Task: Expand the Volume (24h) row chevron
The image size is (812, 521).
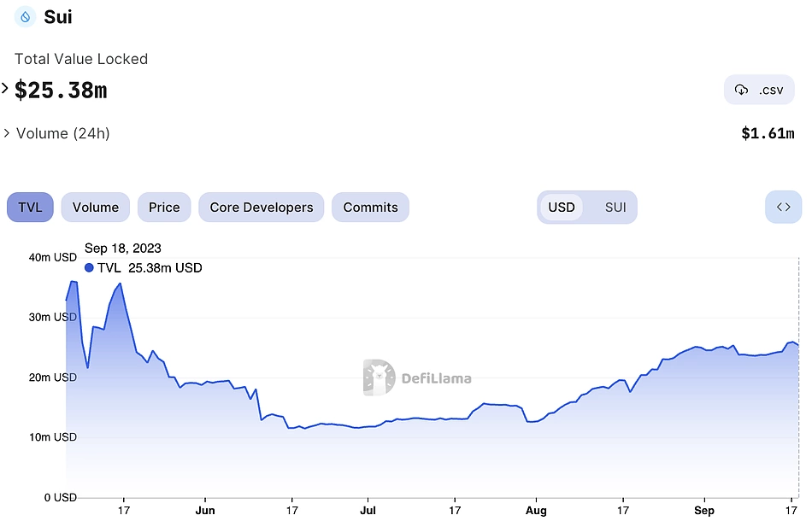Action: tap(7, 133)
